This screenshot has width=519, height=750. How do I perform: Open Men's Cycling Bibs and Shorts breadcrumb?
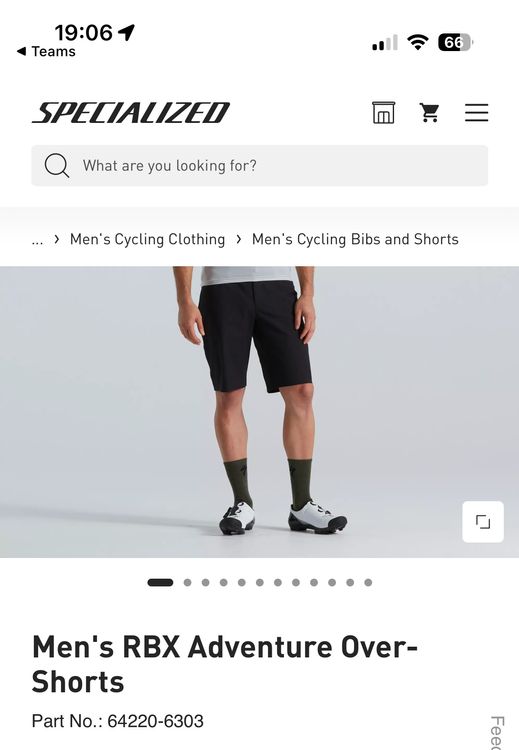pyautogui.click(x=355, y=239)
